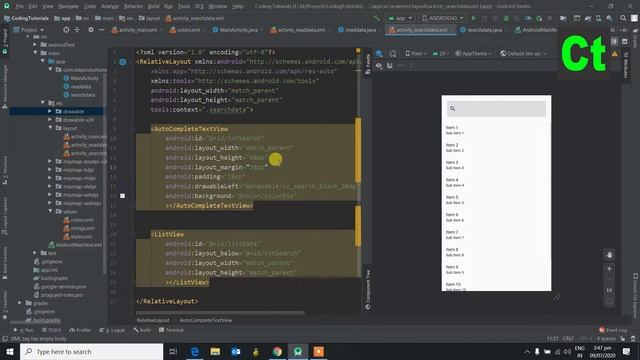Open the File menu

[20, 6]
